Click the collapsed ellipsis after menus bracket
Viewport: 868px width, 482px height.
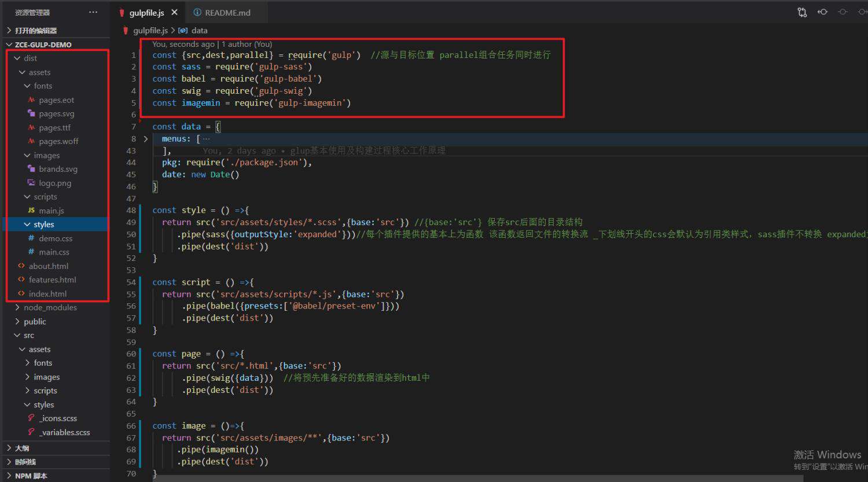pyautogui.click(x=207, y=139)
